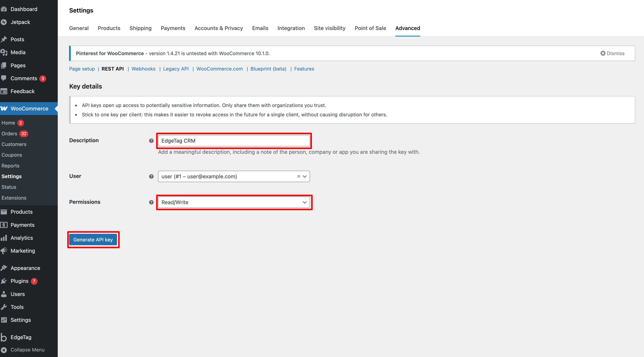Switch to the Site visibility tab
The height and width of the screenshot is (357, 644).
pos(329,28)
